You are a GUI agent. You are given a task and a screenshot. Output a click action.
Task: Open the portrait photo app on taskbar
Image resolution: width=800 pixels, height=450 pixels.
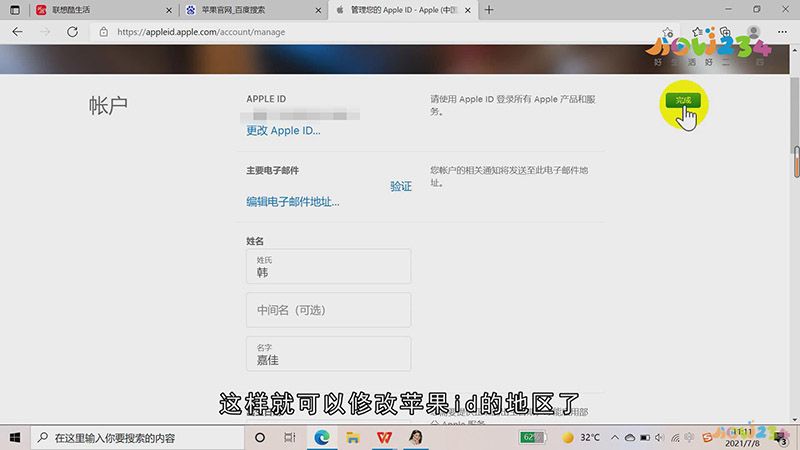point(416,438)
